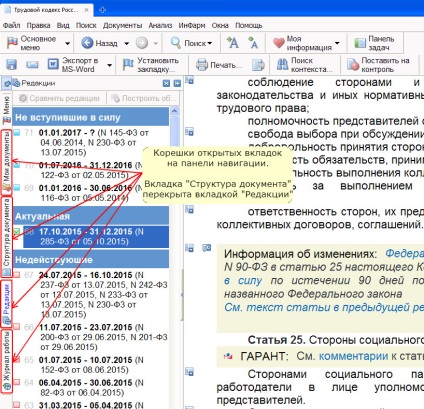Print document with Печать button
The width and height of the screenshot is (424, 409).
pyautogui.click(x=218, y=65)
